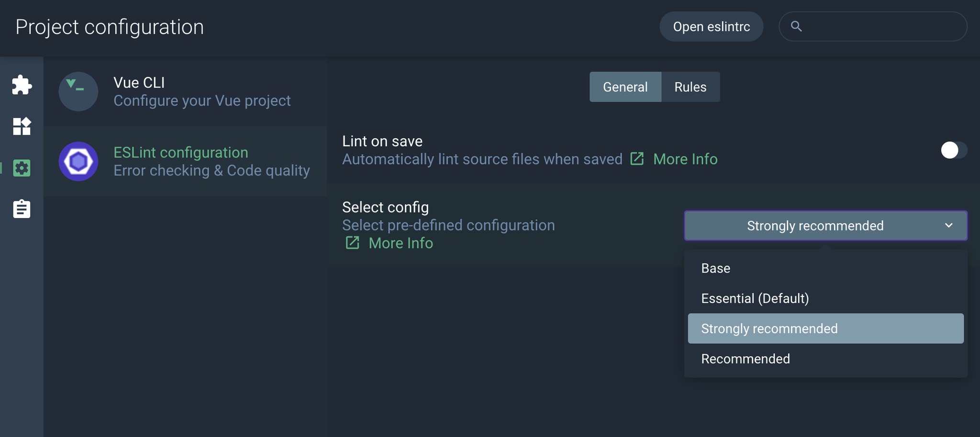Click 'Configure your Vue project' subtitle
Screen dimensions: 980x437
202,100
